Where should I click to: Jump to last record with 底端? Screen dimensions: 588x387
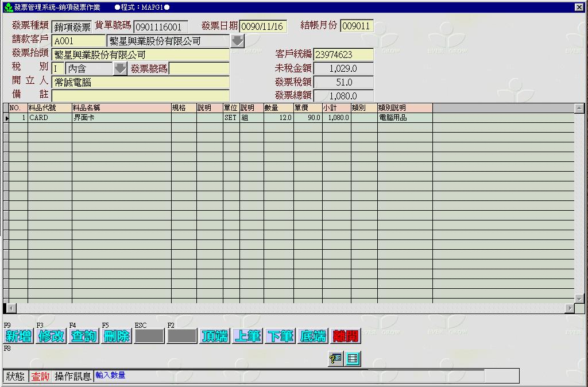313,336
